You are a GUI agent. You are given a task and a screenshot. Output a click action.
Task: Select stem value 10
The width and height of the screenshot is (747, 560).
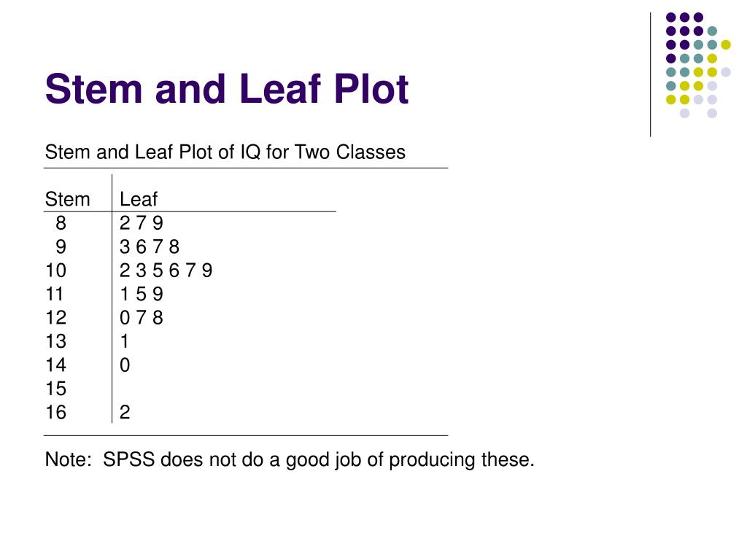55,271
